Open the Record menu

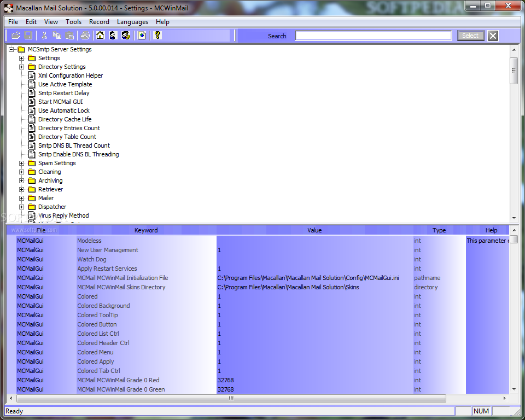(99, 22)
